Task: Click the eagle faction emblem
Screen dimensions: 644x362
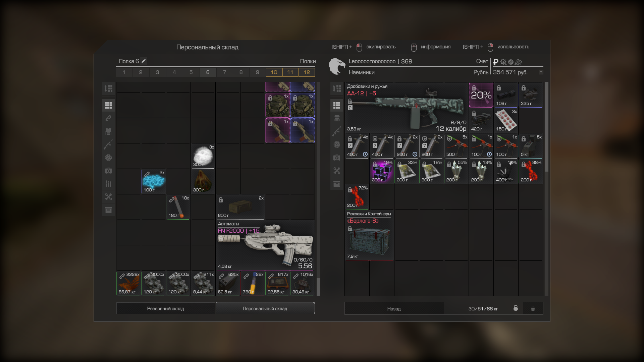Action: pyautogui.click(x=337, y=66)
